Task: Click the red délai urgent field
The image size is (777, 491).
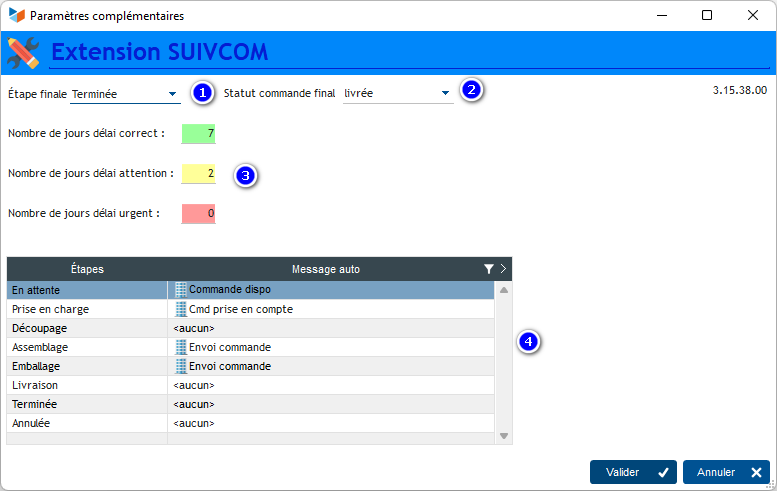Action: pos(198,213)
